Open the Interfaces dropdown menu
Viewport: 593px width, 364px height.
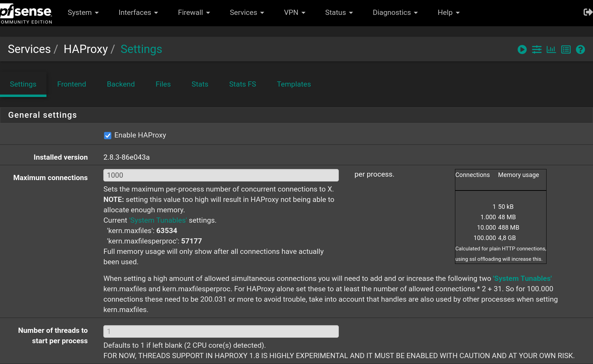coord(138,12)
